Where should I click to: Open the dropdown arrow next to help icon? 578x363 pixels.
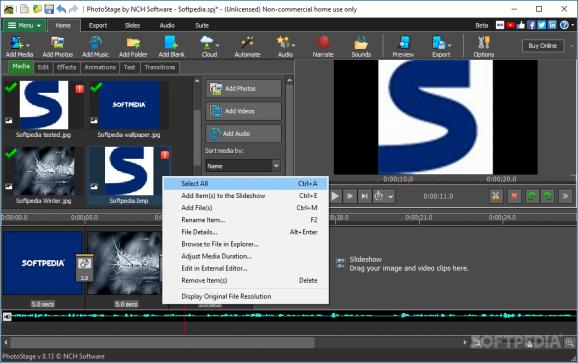pyautogui.click(x=572, y=25)
